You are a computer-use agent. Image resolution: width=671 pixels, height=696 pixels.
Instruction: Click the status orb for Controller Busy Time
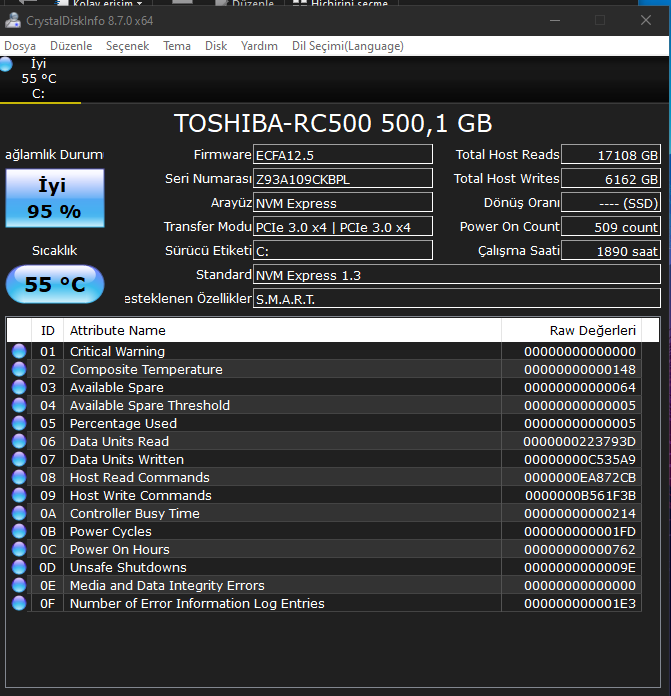coord(19,513)
